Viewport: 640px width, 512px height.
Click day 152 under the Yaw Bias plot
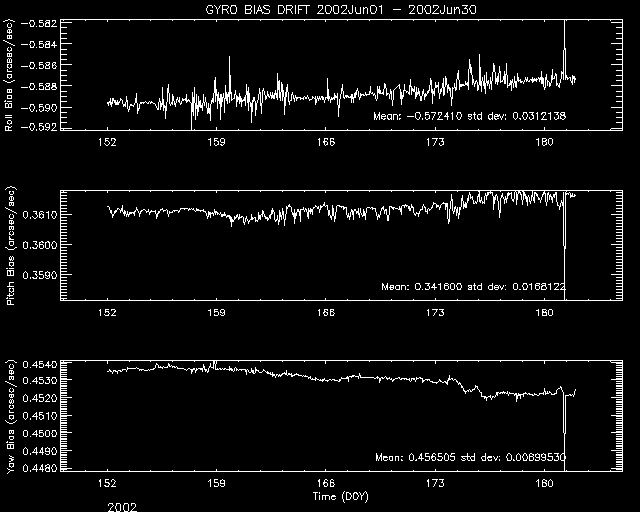(107, 483)
